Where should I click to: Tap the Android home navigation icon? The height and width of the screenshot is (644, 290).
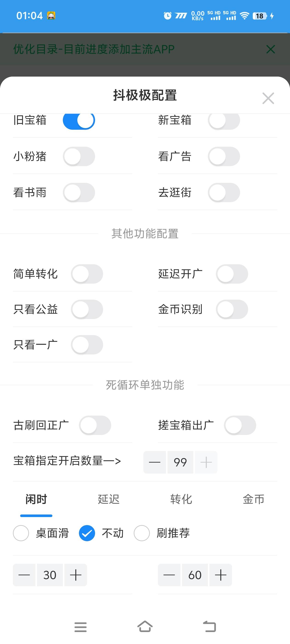pos(145,627)
